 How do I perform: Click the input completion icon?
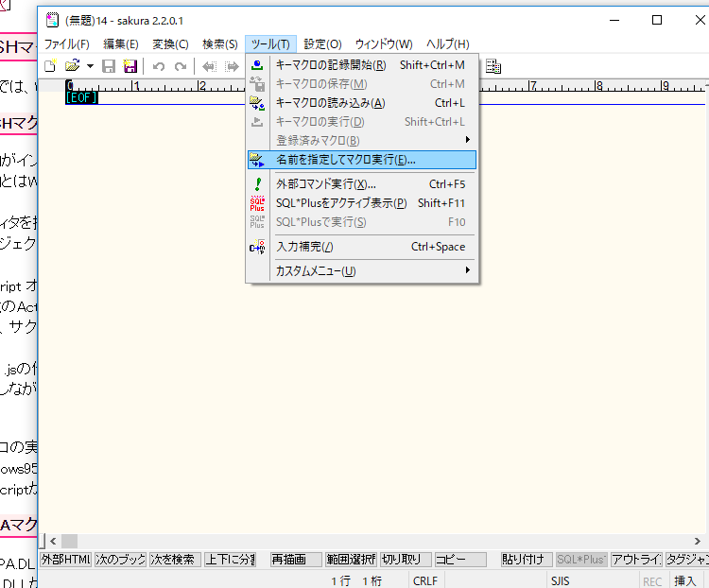(257, 247)
